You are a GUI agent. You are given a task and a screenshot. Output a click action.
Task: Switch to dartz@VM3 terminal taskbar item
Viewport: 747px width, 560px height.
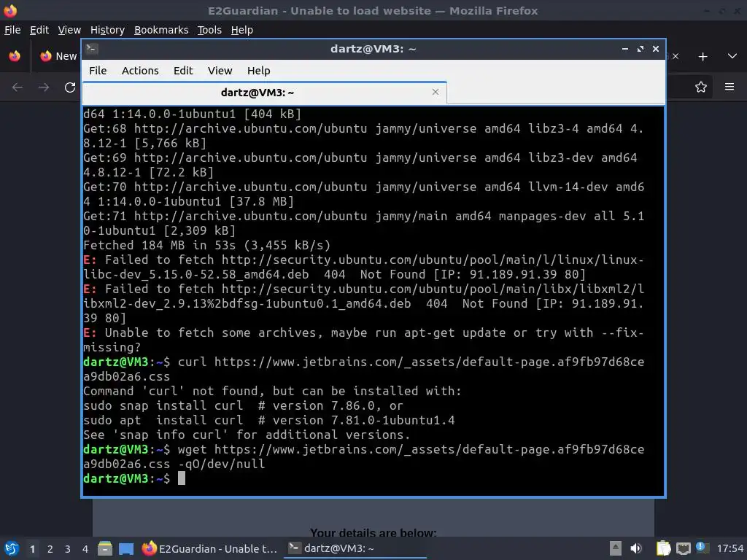point(355,548)
